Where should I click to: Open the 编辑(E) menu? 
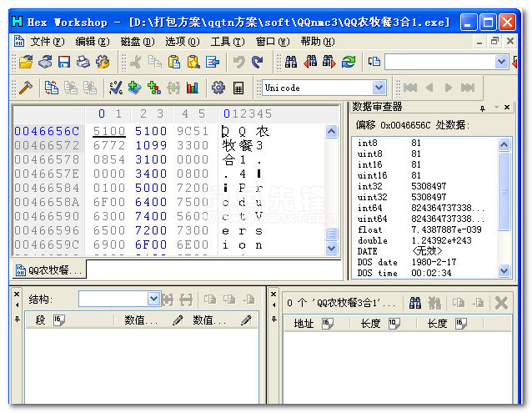pyautogui.click(x=93, y=42)
